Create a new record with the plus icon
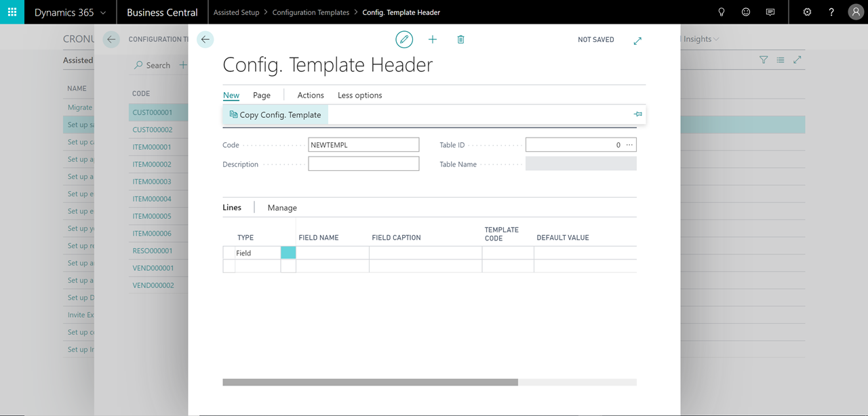This screenshot has height=416, width=868. tap(433, 39)
